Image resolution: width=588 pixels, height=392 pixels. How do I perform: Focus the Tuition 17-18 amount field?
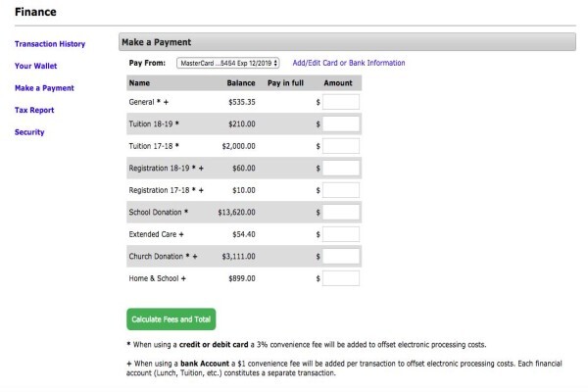click(341, 146)
